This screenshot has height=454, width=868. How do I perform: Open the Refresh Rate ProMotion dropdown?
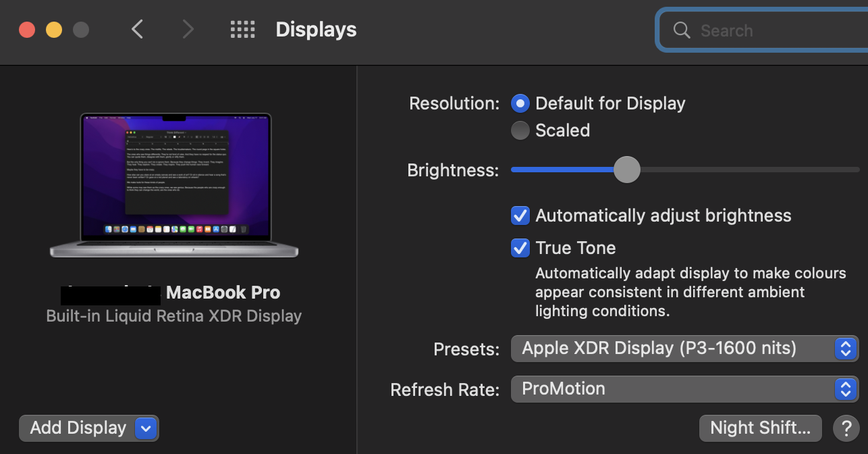click(684, 389)
